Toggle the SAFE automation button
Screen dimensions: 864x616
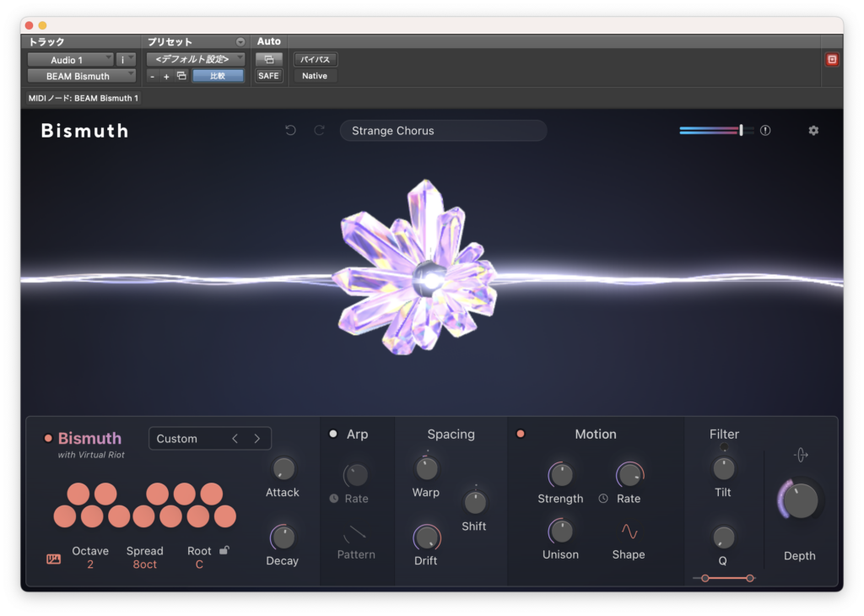pos(269,76)
